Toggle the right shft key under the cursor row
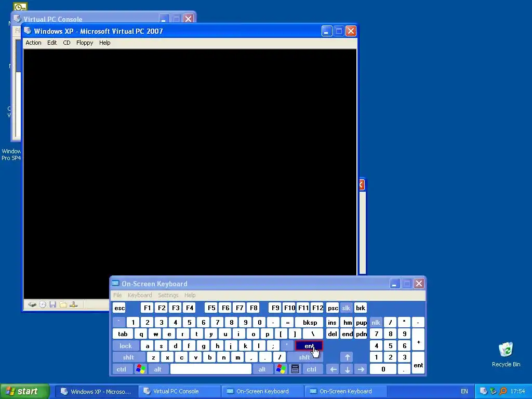This screenshot has height=399, width=532. [304, 357]
